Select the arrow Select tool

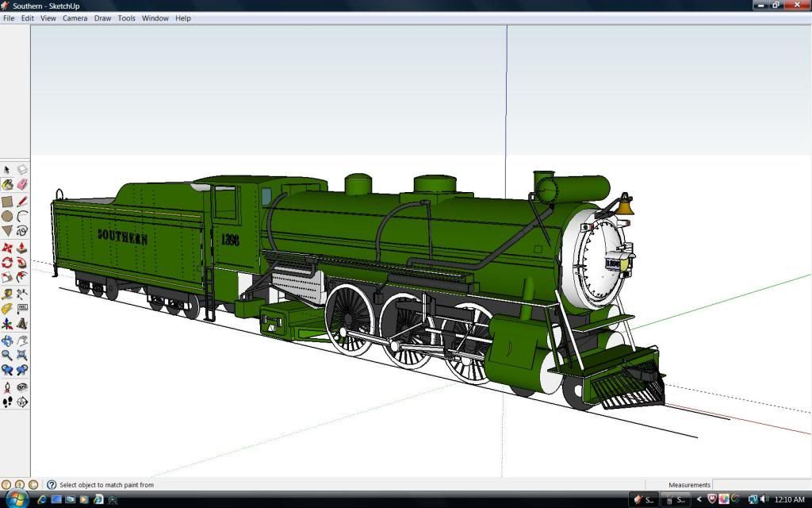pyautogui.click(x=6, y=170)
